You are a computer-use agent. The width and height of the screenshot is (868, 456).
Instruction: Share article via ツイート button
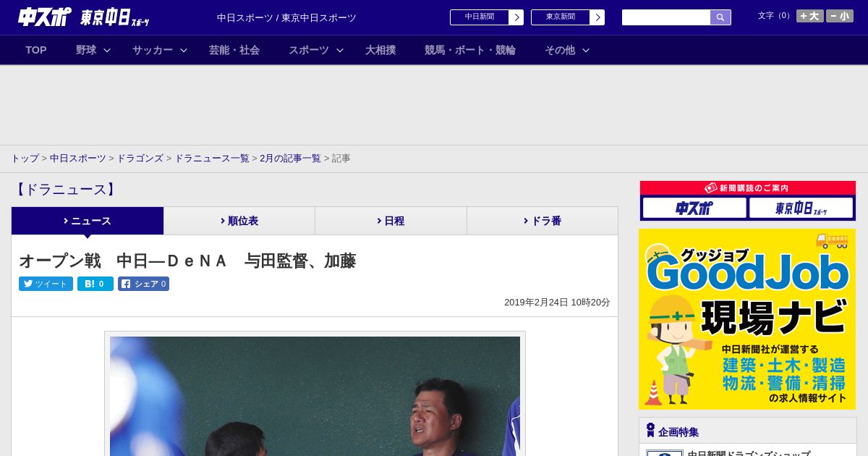coord(46,284)
